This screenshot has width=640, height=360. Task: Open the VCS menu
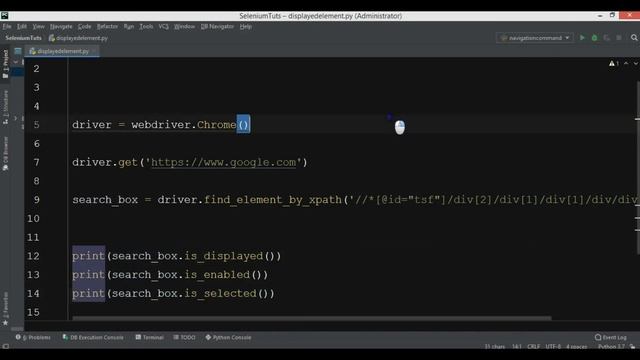click(x=163, y=27)
